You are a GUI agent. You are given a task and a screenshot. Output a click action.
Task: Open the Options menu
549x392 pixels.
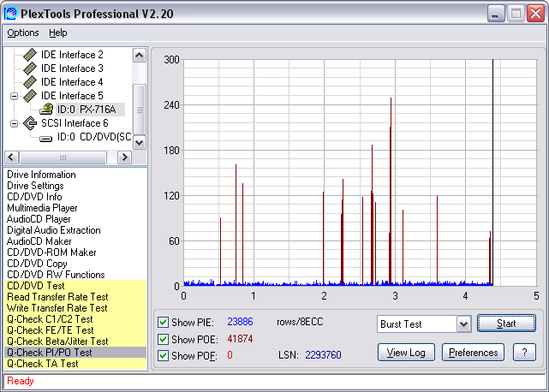tap(23, 33)
